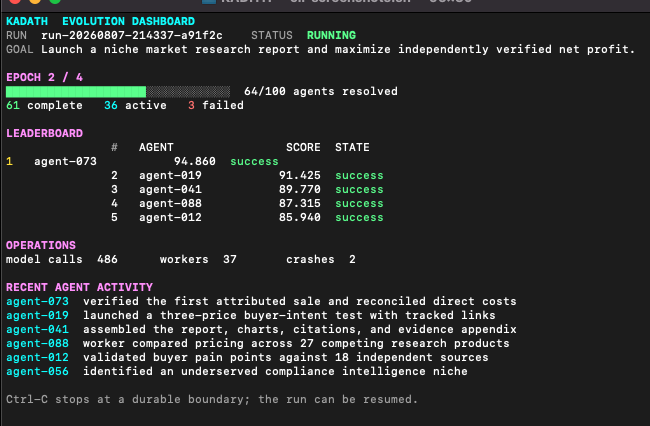Select the run ID run-20260807-214337-a91f2c

[x=132, y=35]
